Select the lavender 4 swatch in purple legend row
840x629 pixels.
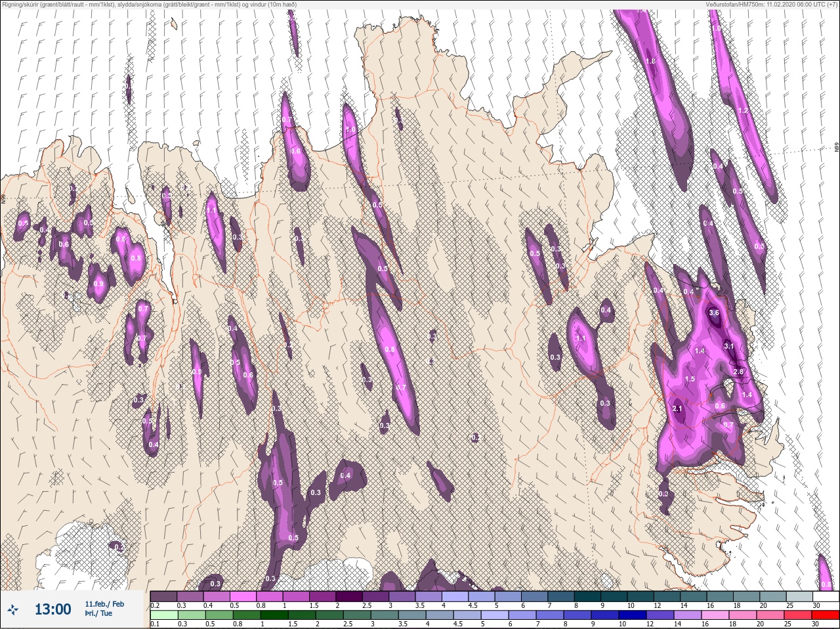[x=456, y=596]
